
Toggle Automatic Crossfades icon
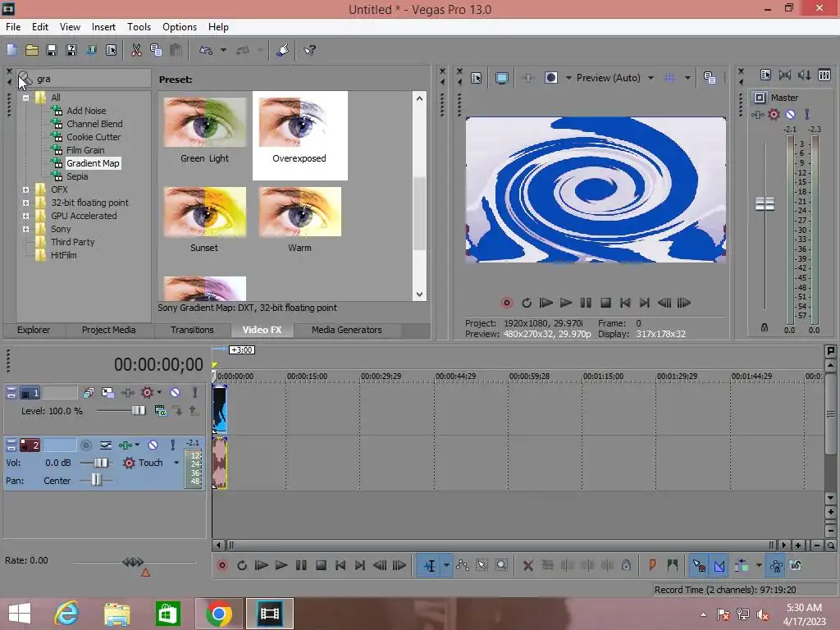[x=719, y=566]
